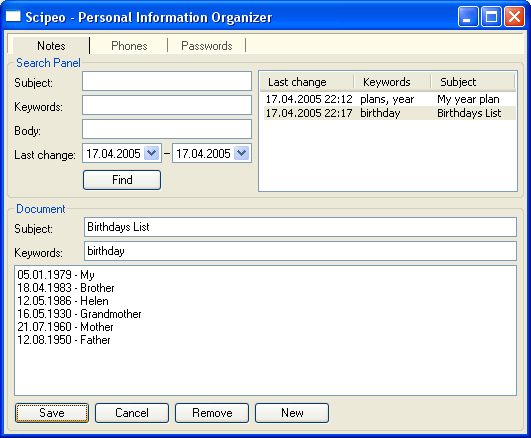
Task: Sort by Last change column header
Action: coord(307,82)
